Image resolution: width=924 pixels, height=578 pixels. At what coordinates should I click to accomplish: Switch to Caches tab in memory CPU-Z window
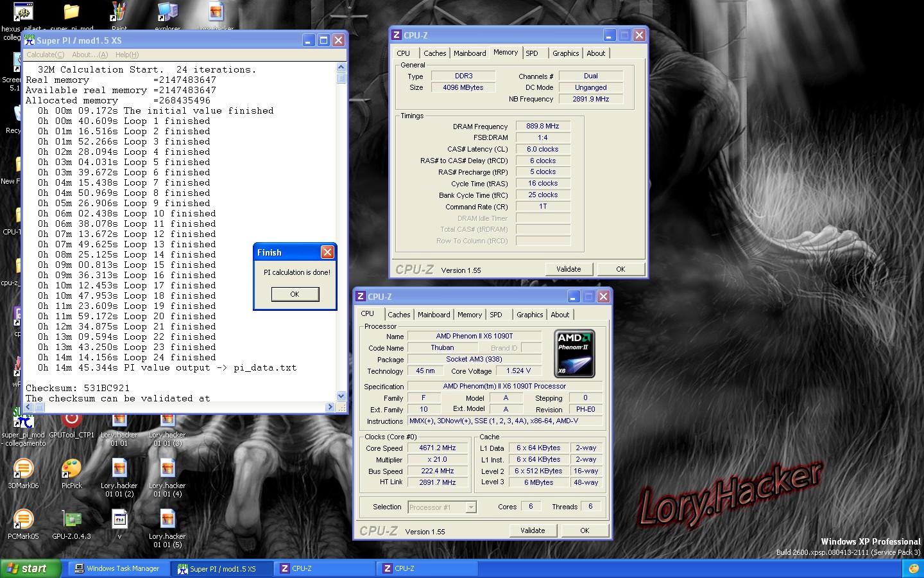(x=434, y=53)
